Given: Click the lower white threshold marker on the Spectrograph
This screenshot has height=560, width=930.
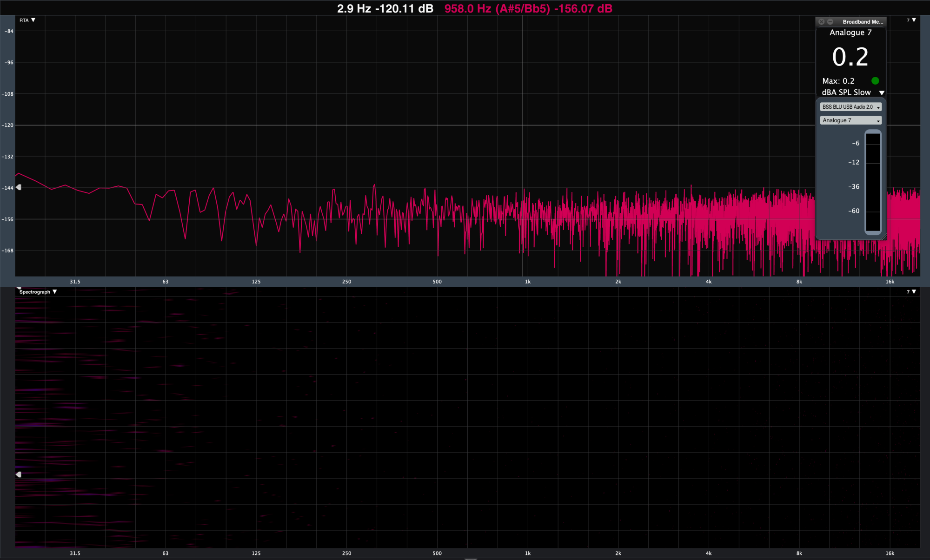Looking at the screenshot, I should (19, 474).
